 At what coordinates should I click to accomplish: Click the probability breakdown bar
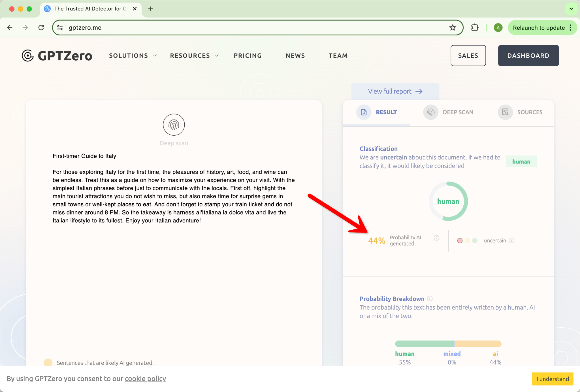[x=448, y=344]
